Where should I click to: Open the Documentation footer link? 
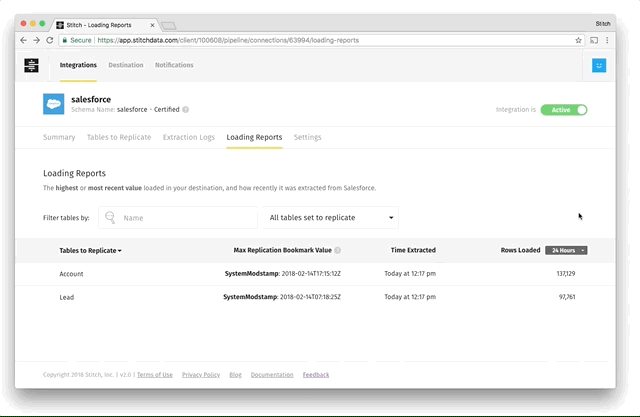[272, 375]
